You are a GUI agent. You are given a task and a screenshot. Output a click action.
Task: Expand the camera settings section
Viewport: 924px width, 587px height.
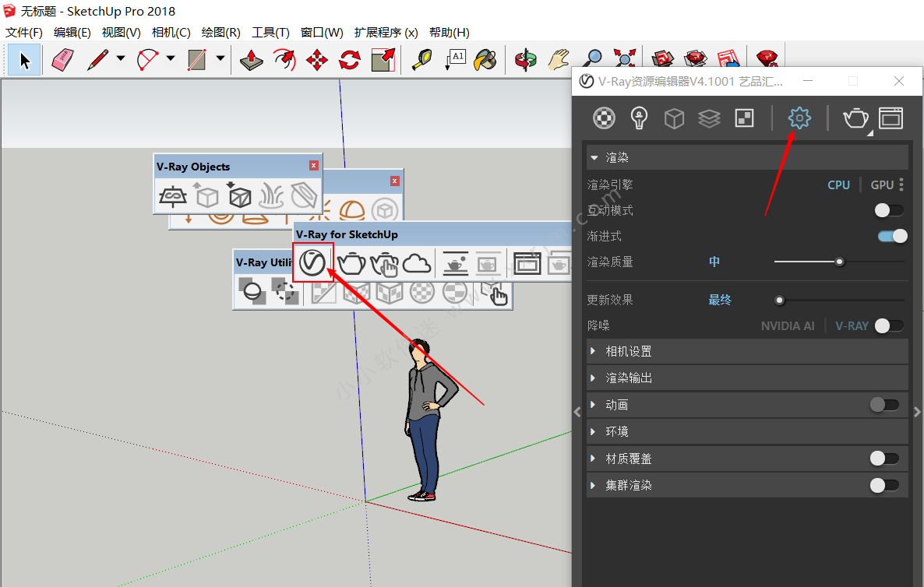coord(628,351)
